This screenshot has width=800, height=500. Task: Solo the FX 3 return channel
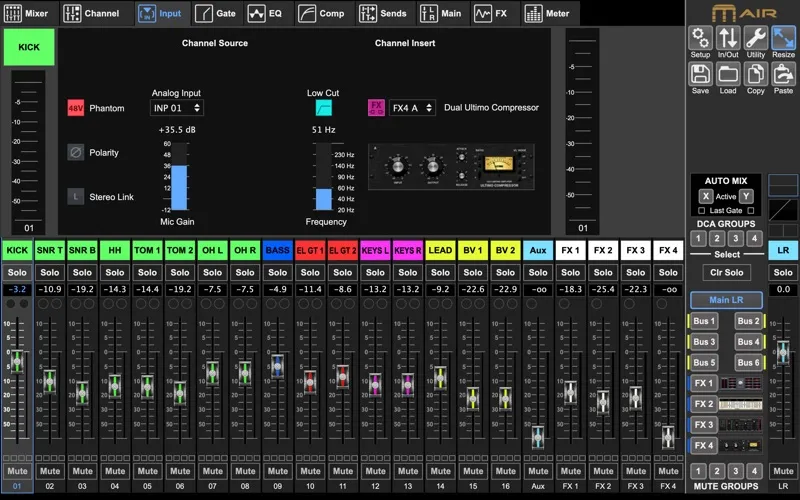click(x=636, y=272)
